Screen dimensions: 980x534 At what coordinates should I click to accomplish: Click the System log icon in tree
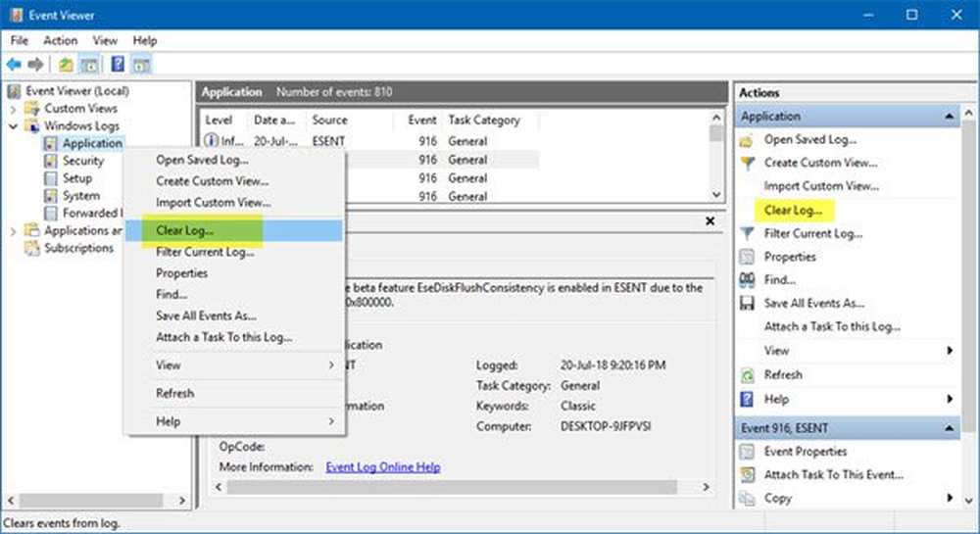click(x=51, y=196)
